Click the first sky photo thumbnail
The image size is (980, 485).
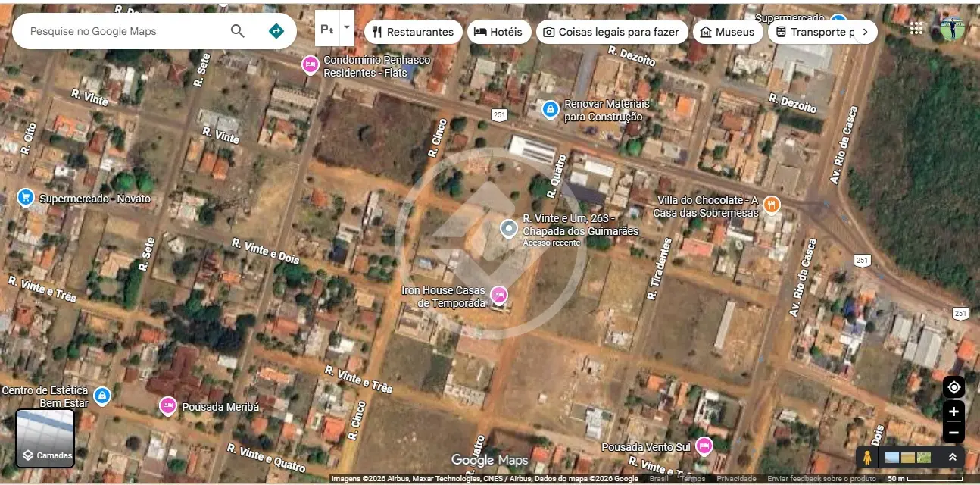pyautogui.click(x=892, y=457)
